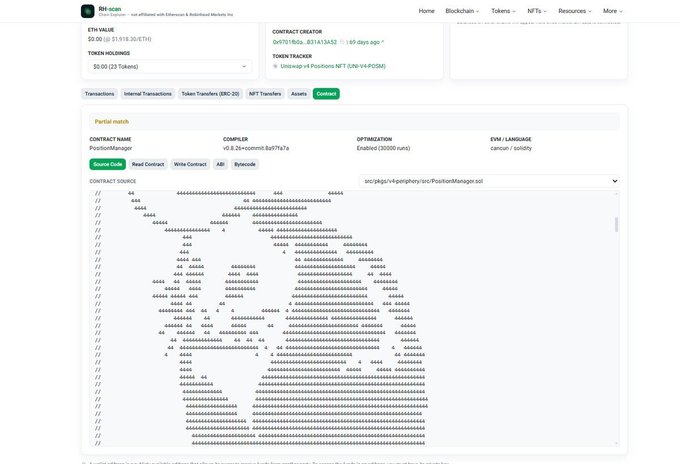Select the Source Code sub-tab
The height and width of the screenshot is (464, 680).
point(108,164)
